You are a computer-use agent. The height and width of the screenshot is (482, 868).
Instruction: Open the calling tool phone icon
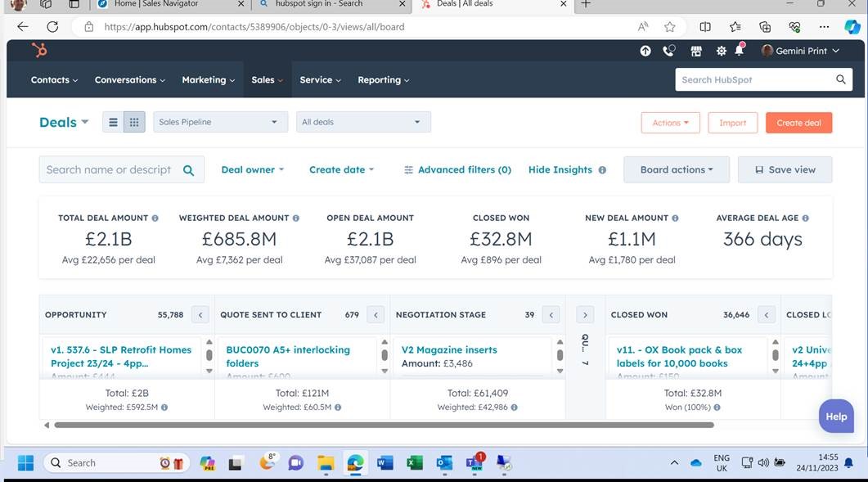pos(669,51)
